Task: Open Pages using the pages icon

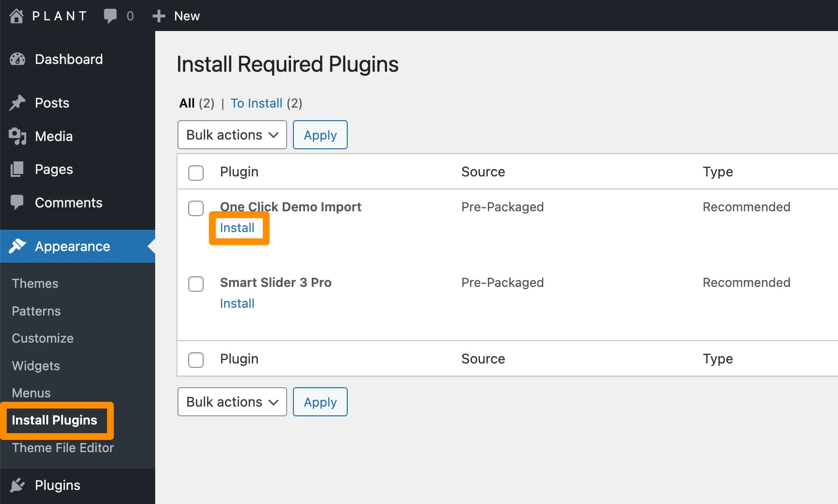Action: point(17,169)
